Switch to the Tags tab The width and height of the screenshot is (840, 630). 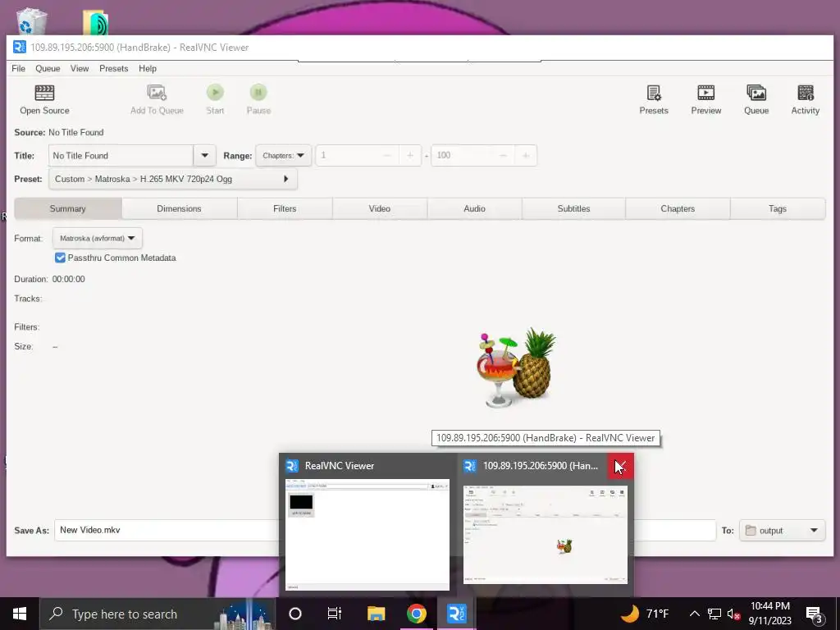(778, 209)
